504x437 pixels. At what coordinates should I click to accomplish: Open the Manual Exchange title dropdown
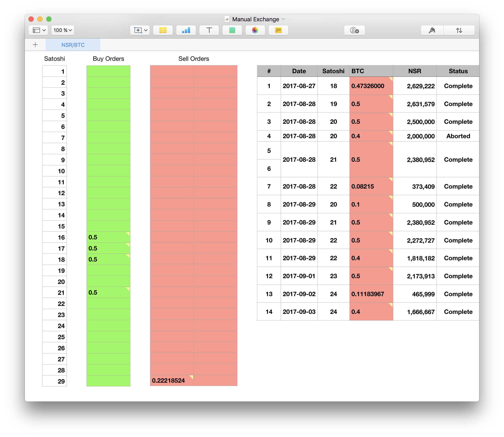click(x=283, y=19)
